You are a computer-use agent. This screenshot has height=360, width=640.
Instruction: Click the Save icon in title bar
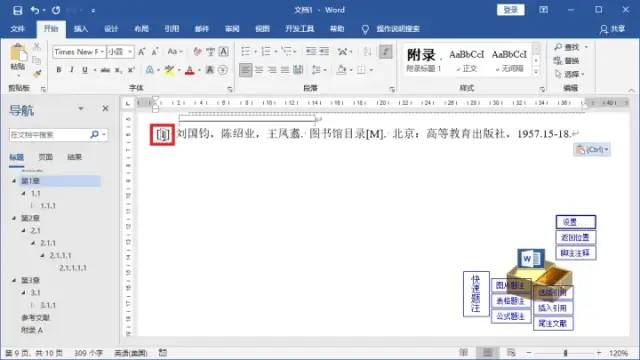(x=18, y=10)
